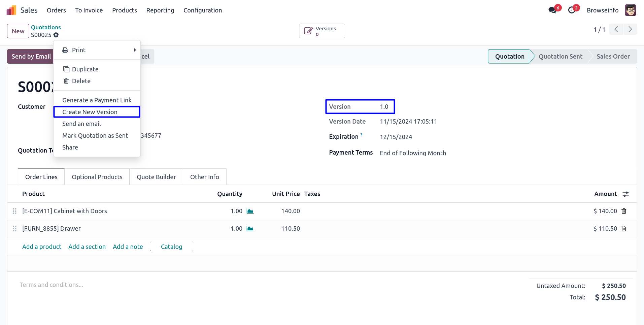Go to next record arrow
This screenshot has width=644, height=325.
tap(630, 29)
